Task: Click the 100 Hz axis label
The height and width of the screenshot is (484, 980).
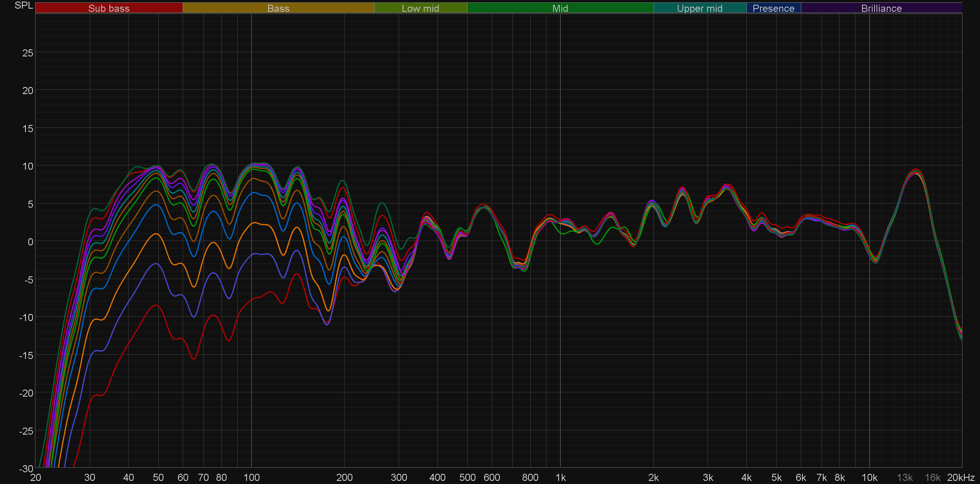Action: pos(251,477)
